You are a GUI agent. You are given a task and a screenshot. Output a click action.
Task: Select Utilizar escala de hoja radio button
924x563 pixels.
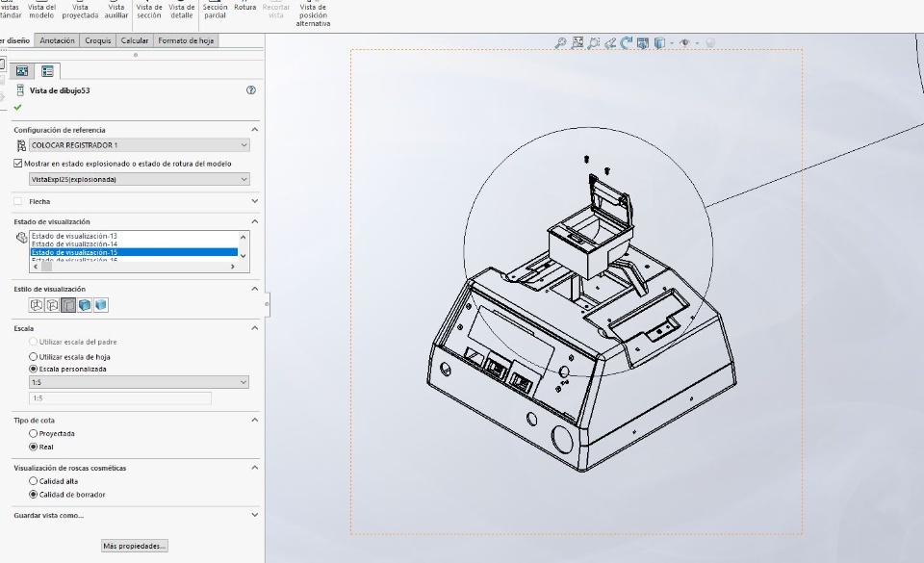click(x=34, y=357)
